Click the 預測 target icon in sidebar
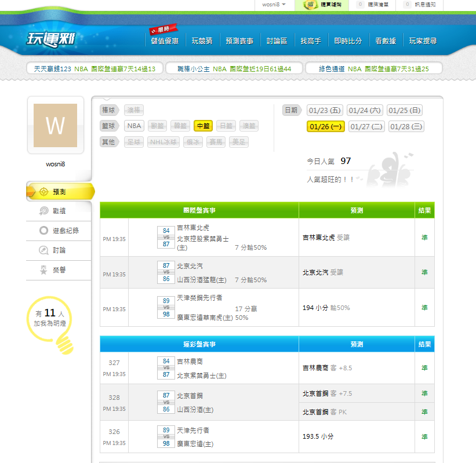 click(x=43, y=192)
